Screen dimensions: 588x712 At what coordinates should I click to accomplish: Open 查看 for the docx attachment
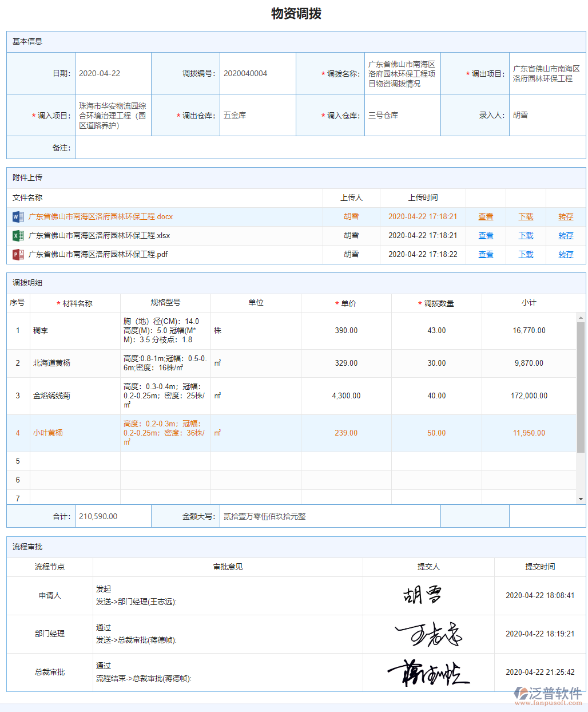pyautogui.click(x=485, y=216)
